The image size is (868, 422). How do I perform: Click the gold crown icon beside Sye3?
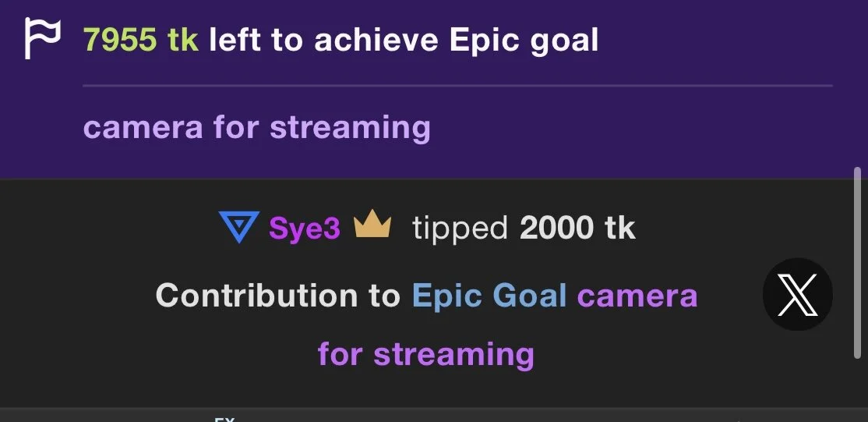372,227
